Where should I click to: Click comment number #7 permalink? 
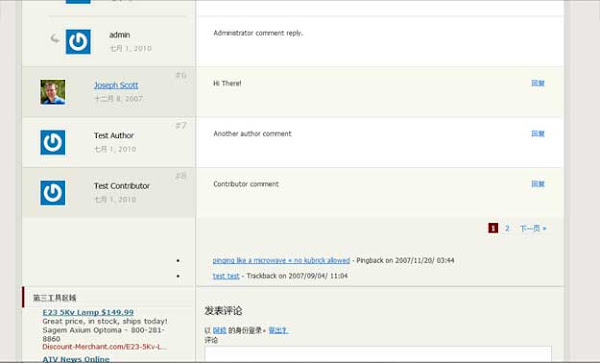(181, 125)
